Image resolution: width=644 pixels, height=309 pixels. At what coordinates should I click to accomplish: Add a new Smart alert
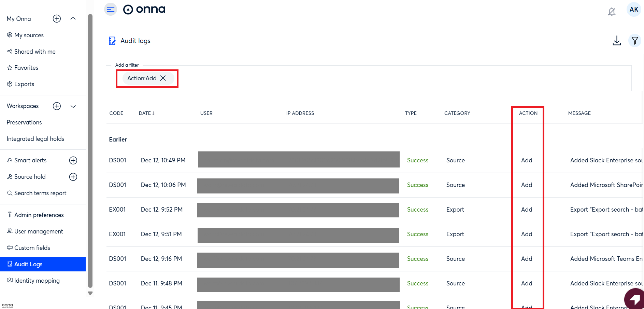[73, 160]
